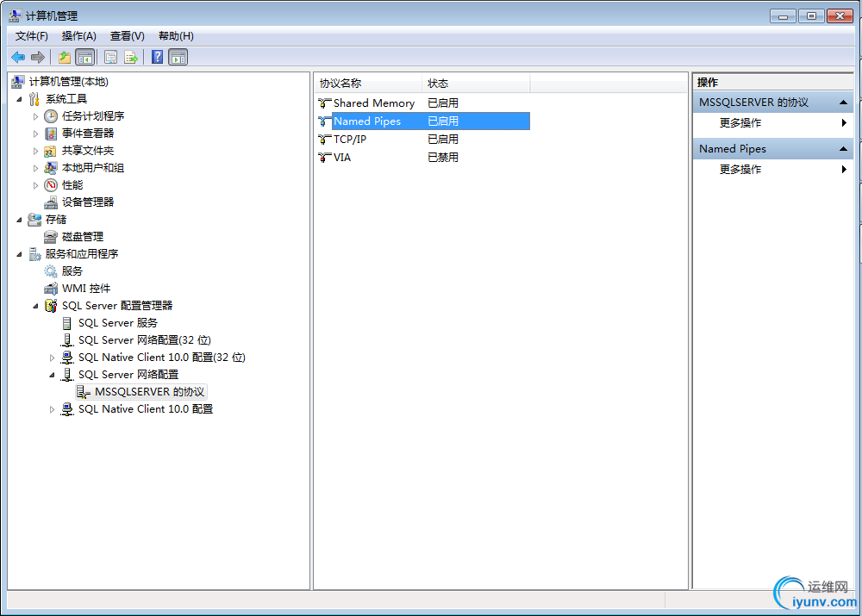Click the Named Pipes protocol icon
This screenshot has height=616, width=862.
point(325,121)
